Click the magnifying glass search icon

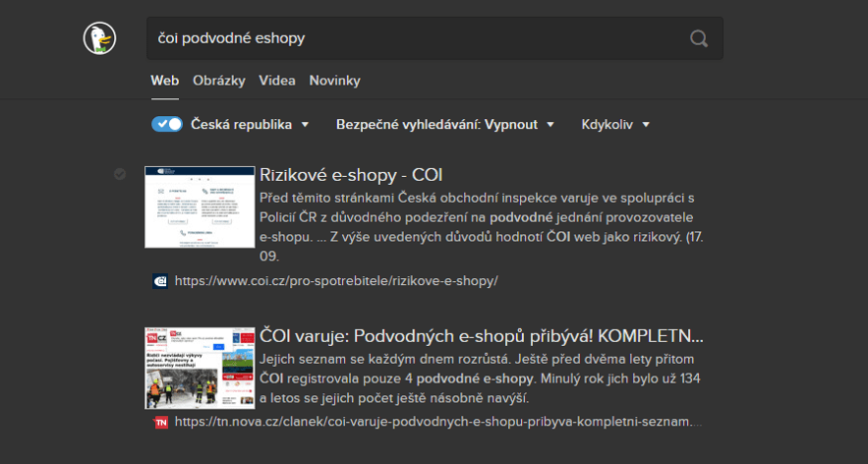pyautogui.click(x=699, y=38)
